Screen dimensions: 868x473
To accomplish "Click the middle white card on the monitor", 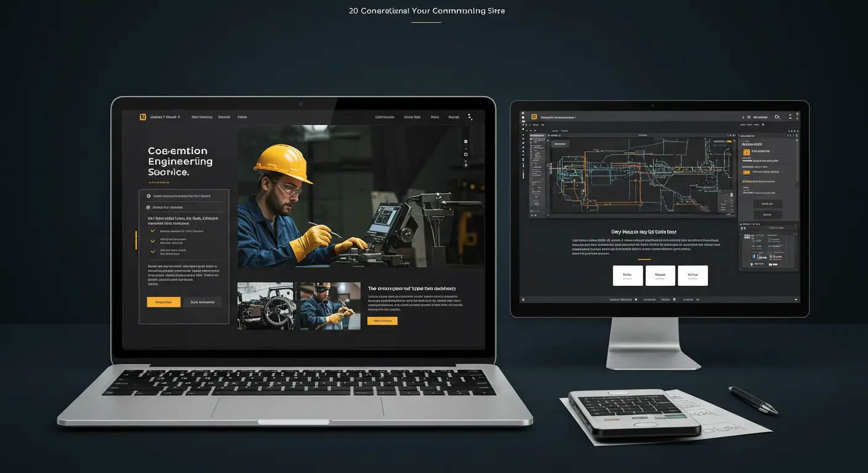I will click(x=660, y=275).
